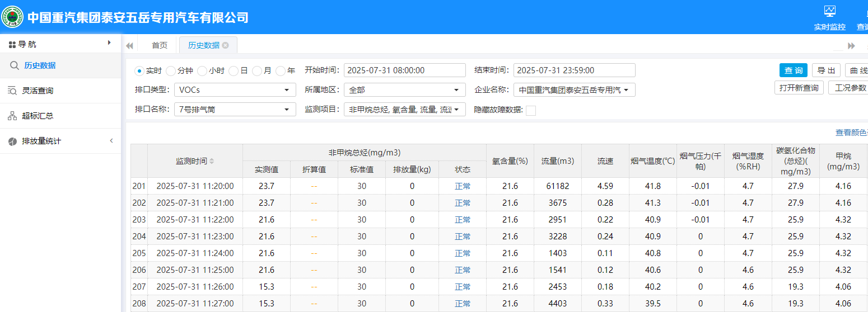Click the 历史数据 search icon in sidebar
The width and height of the screenshot is (868, 312).
tap(15, 65)
